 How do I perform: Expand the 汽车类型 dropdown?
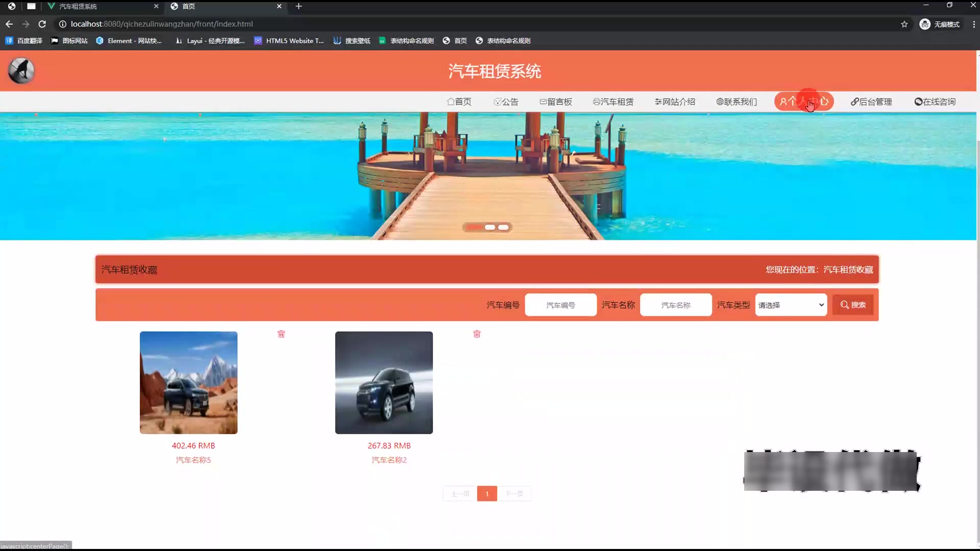click(x=791, y=305)
